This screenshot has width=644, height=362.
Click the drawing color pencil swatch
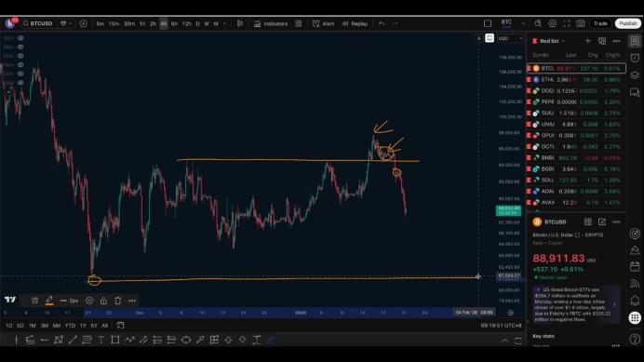[x=49, y=301]
